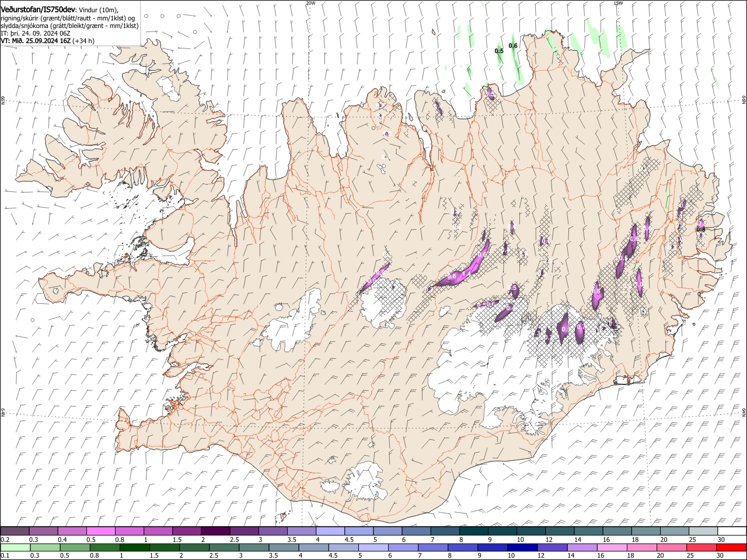This screenshot has width=747, height=560.
Task: Select the purple lower swatch at 12
Action: tap(551, 547)
